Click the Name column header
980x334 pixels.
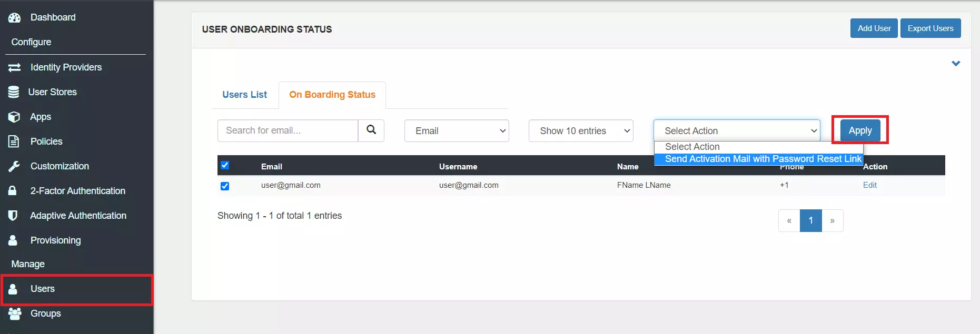tap(628, 167)
